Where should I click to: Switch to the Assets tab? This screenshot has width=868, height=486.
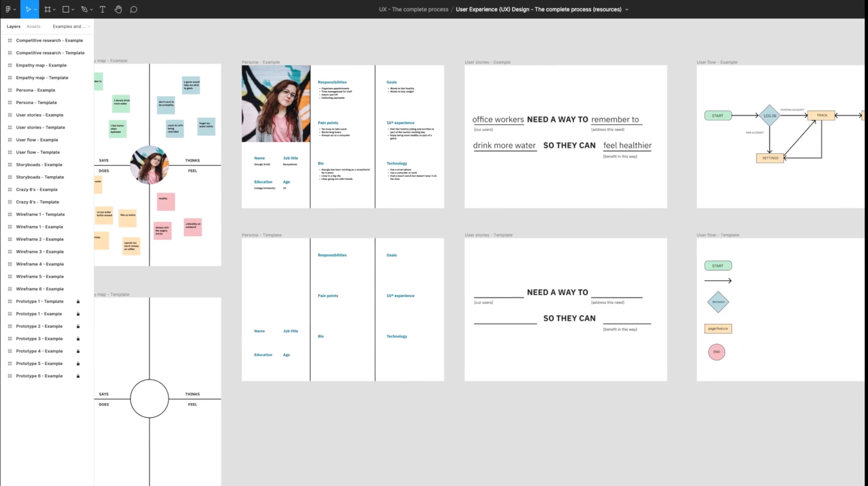tap(33, 26)
